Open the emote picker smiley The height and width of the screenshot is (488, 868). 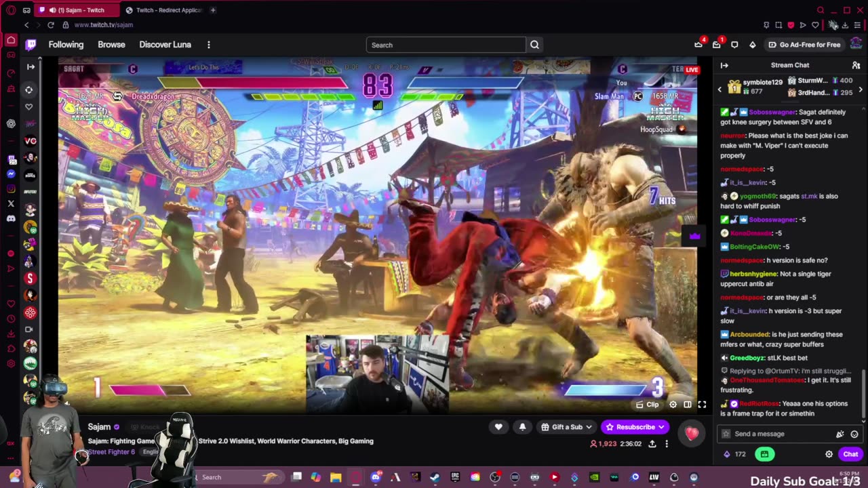pos(854,434)
